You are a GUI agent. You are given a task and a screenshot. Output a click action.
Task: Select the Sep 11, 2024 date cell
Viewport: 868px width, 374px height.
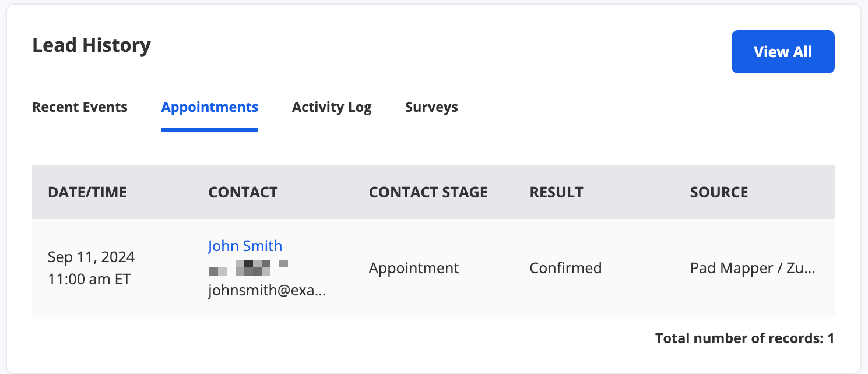pyautogui.click(x=91, y=257)
